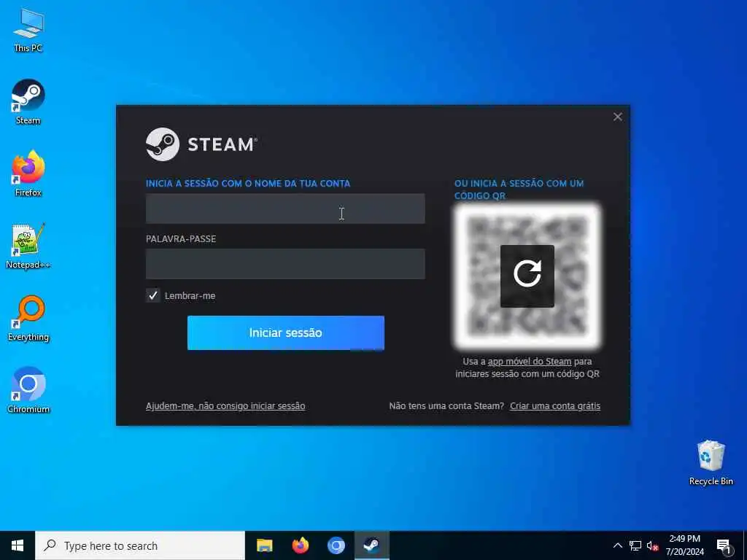The height and width of the screenshot is (560, 747).
Task: Show hidden system tray icons
Action: 617,545
